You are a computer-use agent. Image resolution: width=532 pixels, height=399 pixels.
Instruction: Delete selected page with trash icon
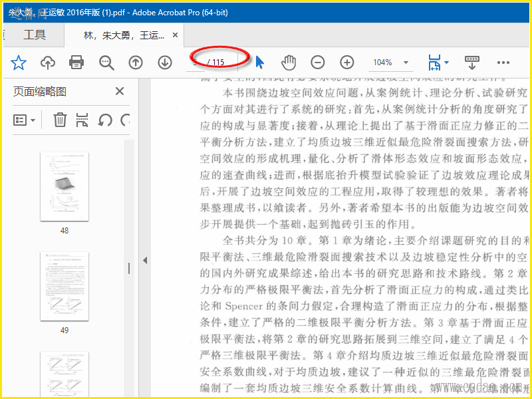[60, 120]
